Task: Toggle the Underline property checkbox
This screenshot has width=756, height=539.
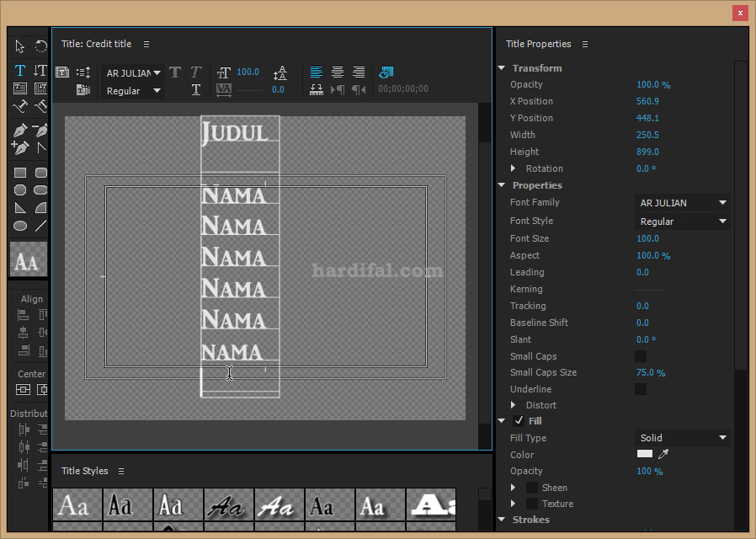Action: pyautogui.click(x=641, y=388)
